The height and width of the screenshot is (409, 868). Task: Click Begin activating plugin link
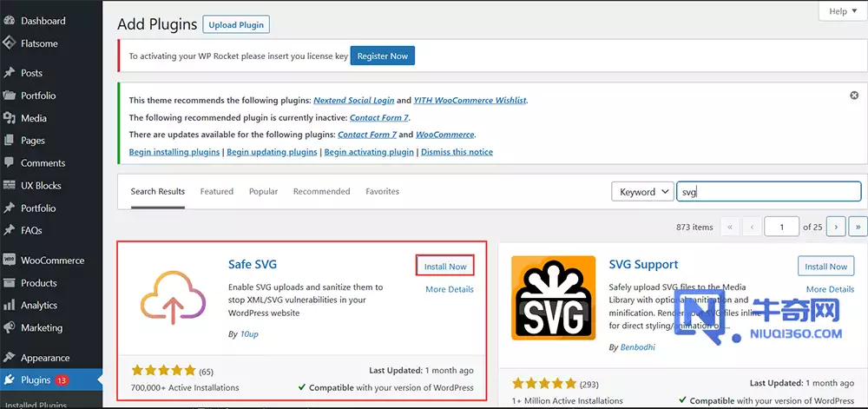click(x=369, y=152)
